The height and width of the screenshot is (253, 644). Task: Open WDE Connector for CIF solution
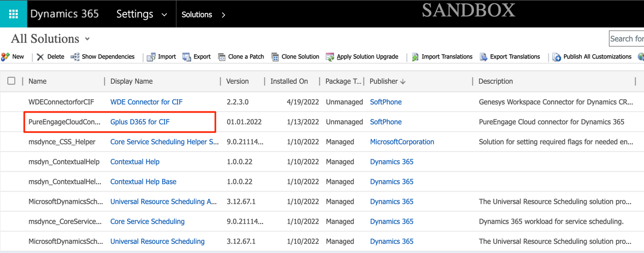(x=147, y=102)
